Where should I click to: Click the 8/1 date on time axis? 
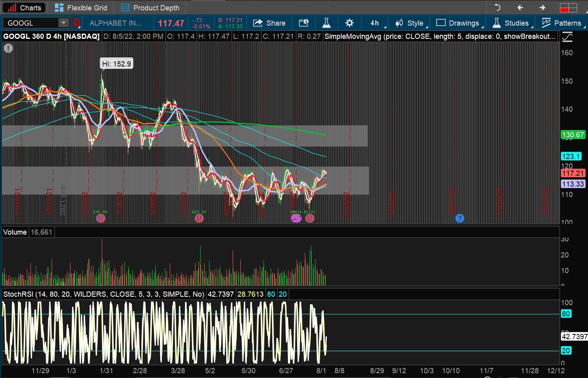click(321, 371)
